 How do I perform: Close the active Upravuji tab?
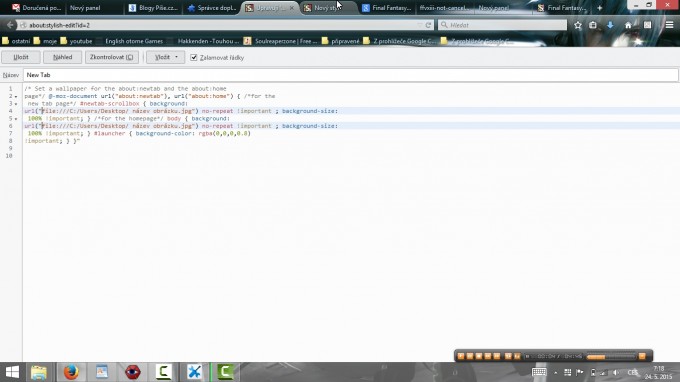292,8
